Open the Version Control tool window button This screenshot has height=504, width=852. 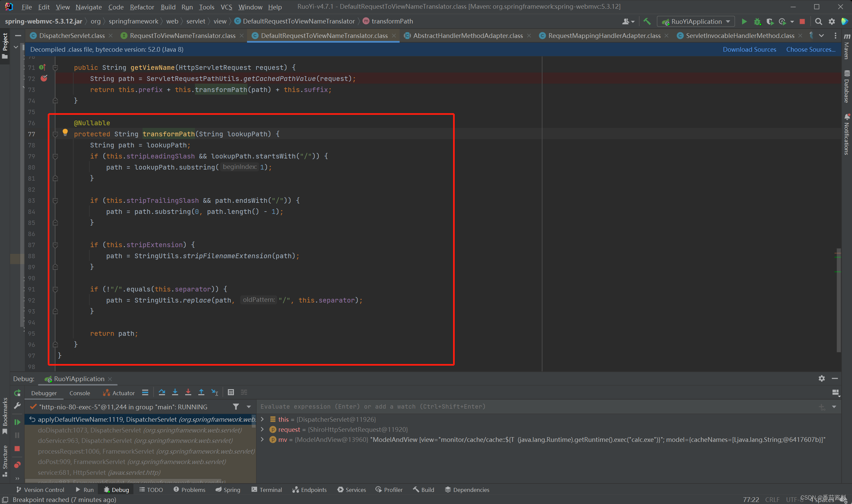coord(40,490)
